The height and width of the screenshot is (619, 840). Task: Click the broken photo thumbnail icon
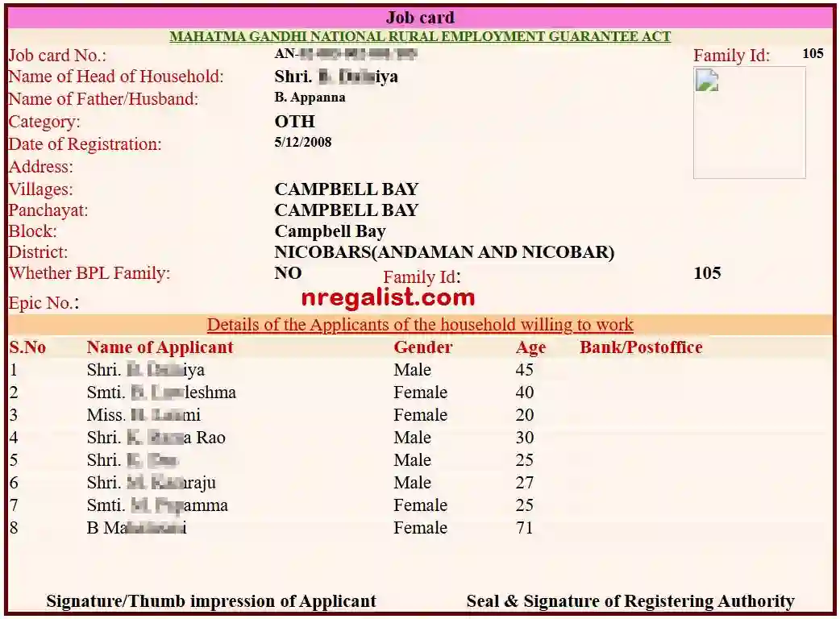706,81
